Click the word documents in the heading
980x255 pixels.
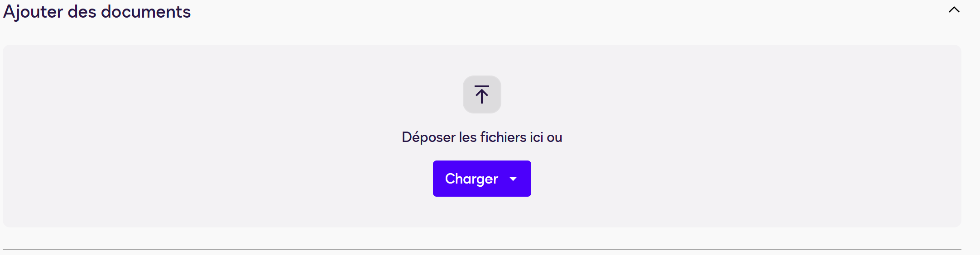(x=146, y=12)
